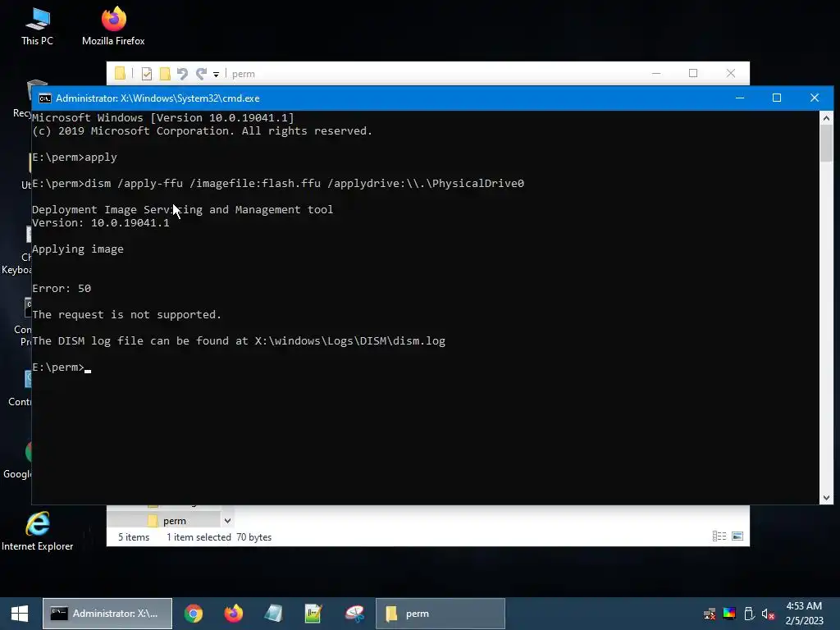840x630 pixels.
Task: Open the green notes taskbar icon
Action: coord(313,614)
